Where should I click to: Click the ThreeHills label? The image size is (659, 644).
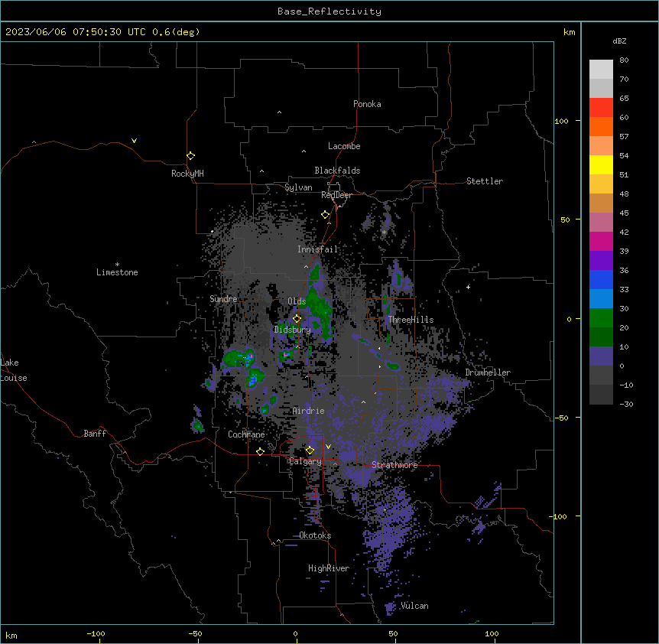[411, 320]
